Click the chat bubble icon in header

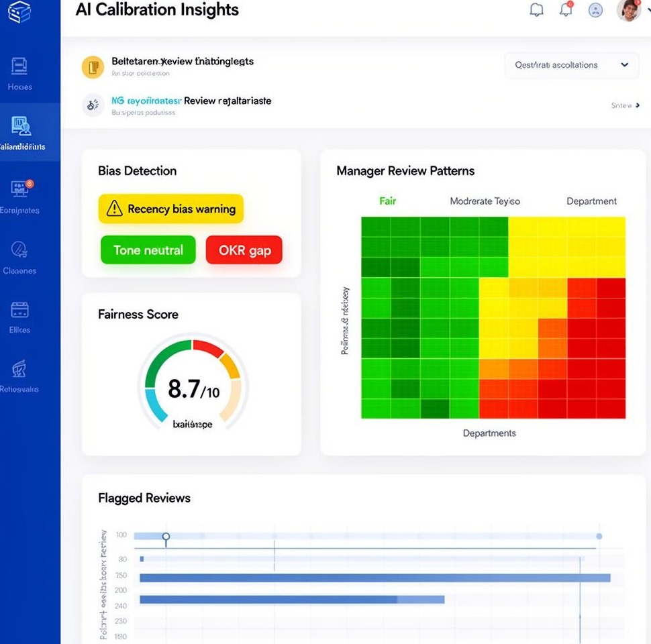click(536, 10)
